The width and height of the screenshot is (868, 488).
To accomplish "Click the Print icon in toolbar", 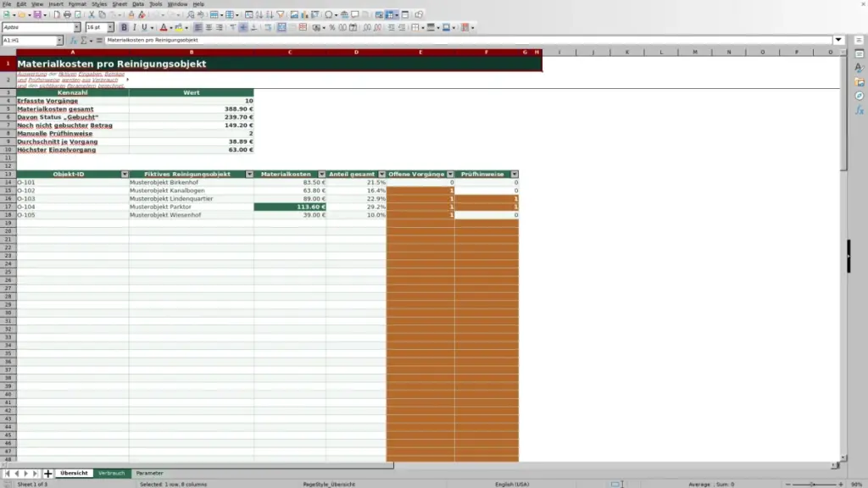I will pyautogui.click(x=67, y=15).
